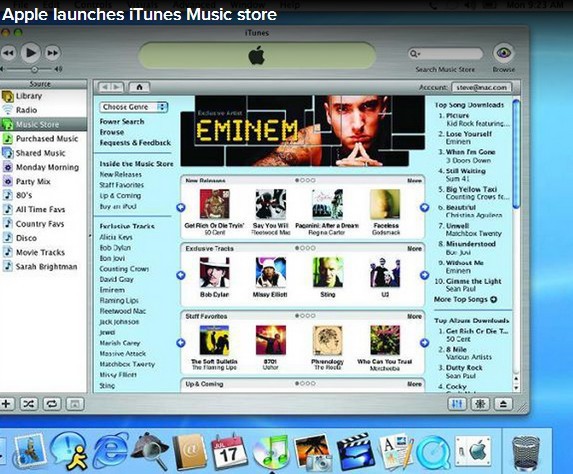Click Requests & Feedback link

point(135,143)
